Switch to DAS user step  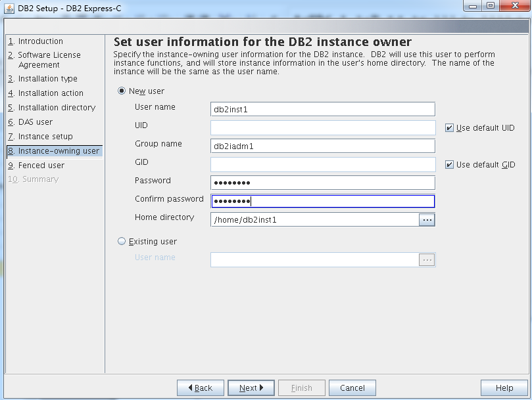[x=30, y=122]
